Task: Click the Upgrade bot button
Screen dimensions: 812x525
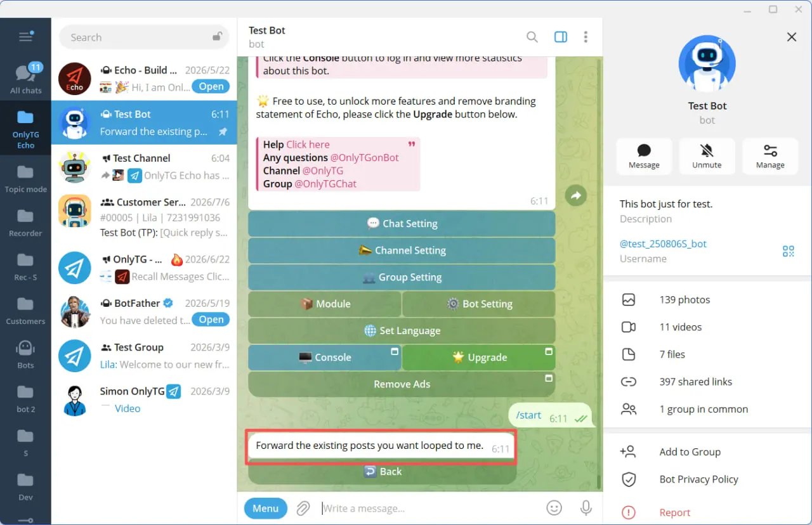Action: [x=479, y=358]
